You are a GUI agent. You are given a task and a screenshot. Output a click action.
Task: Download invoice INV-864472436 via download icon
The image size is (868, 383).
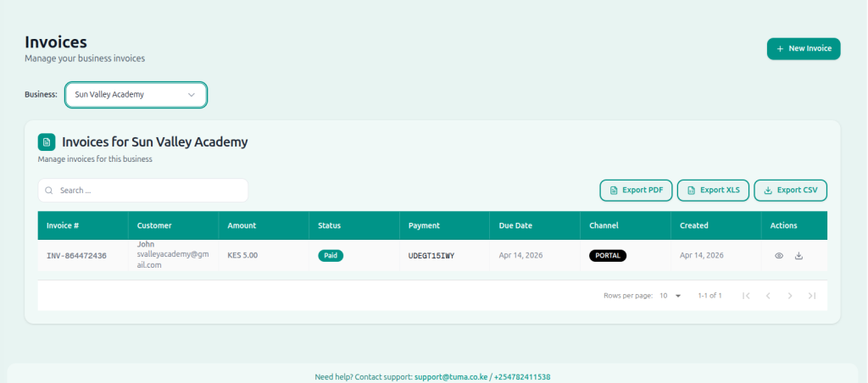[x=798, y=256]
